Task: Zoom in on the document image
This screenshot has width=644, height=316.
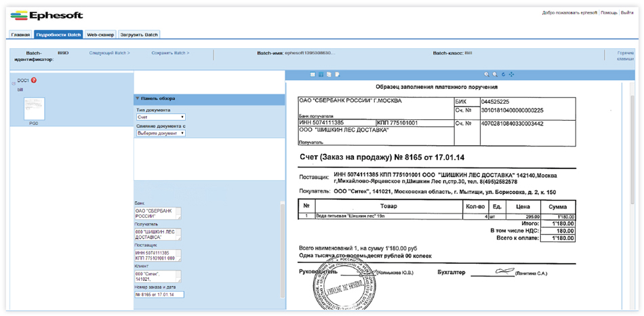Action: [x=486, y=75]
